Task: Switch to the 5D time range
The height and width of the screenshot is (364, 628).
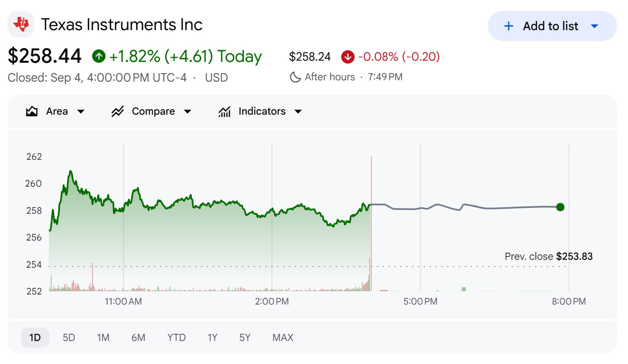Action: pos(69,337)
